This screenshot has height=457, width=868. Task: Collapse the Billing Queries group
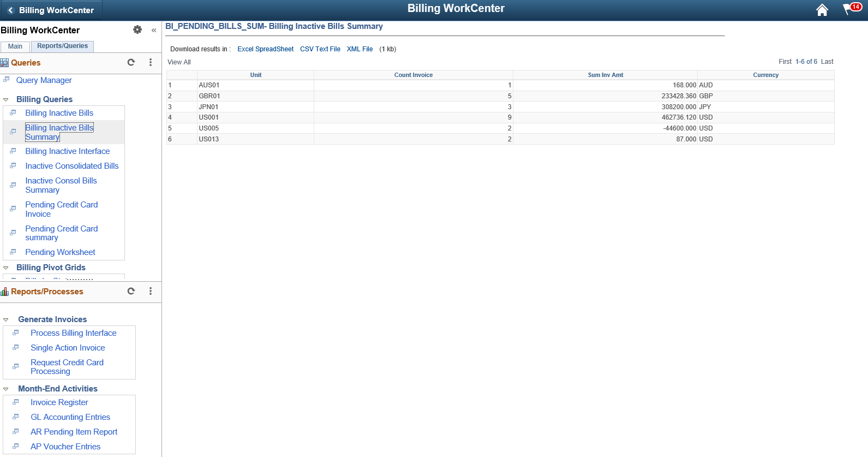6,100
